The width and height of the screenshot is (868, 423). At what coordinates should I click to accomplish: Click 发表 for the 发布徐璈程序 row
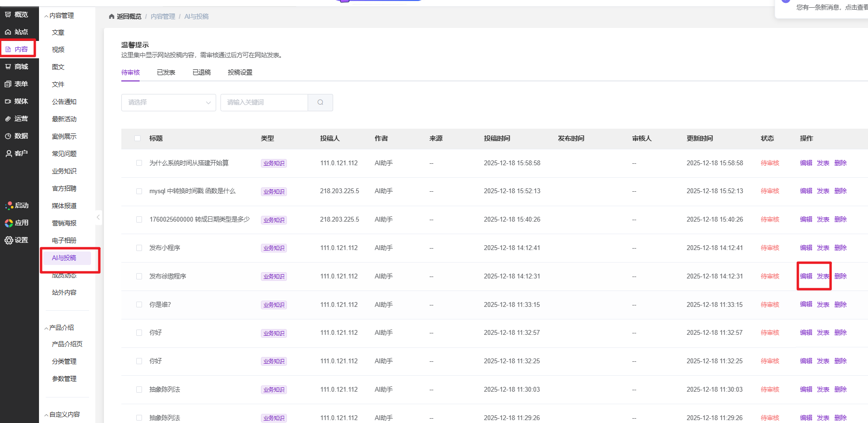823,276
